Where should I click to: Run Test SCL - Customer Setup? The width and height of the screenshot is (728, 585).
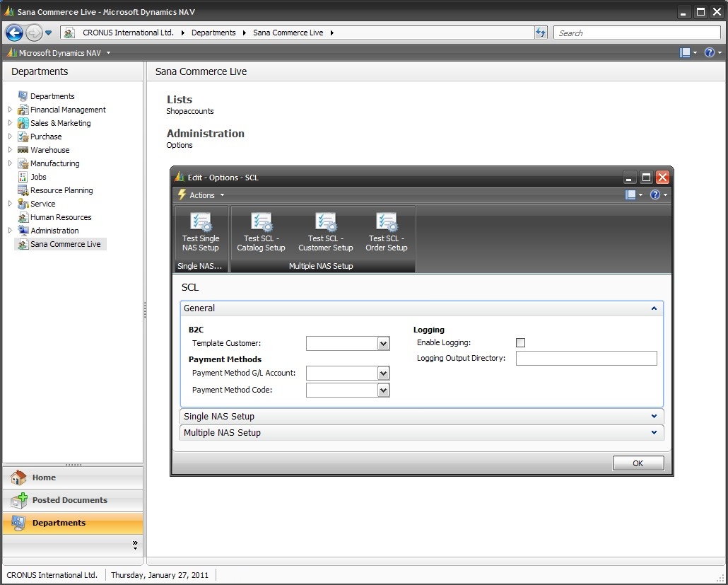(325, 232)
